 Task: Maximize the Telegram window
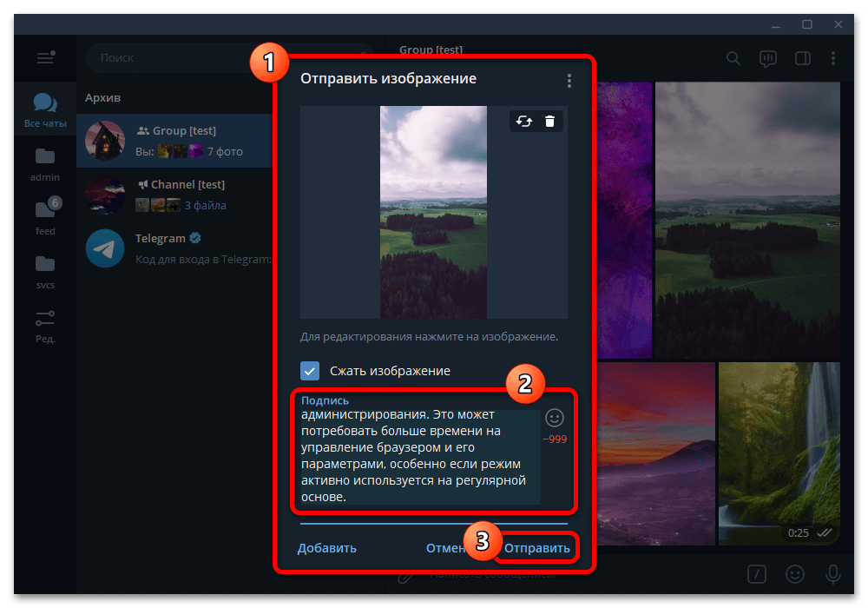pos(807,24)
